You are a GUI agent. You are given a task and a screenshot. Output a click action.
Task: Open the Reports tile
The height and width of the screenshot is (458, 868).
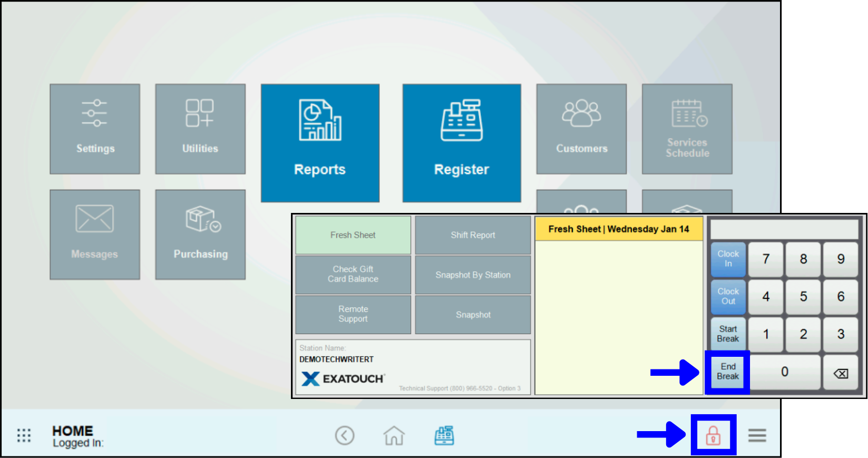(320, 143)
